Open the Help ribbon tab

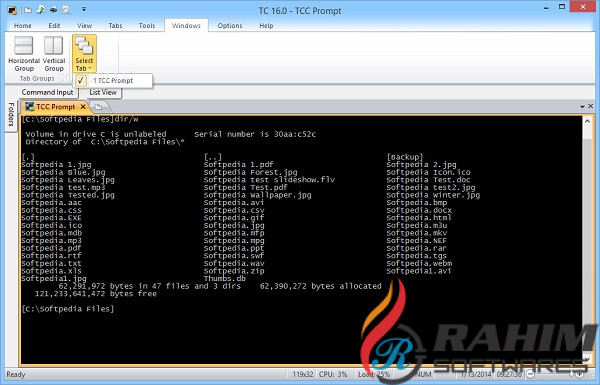point(266,26)
